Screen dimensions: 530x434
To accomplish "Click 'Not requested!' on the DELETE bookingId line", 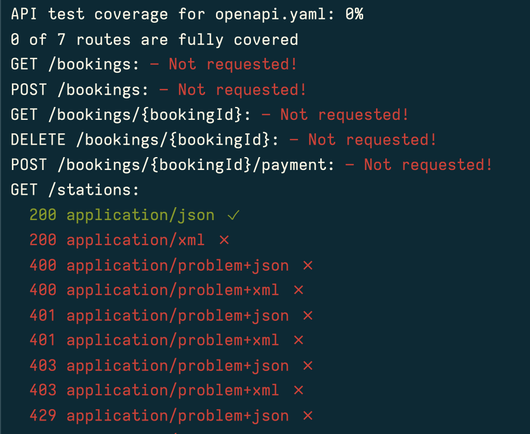I will coord(372,140).
